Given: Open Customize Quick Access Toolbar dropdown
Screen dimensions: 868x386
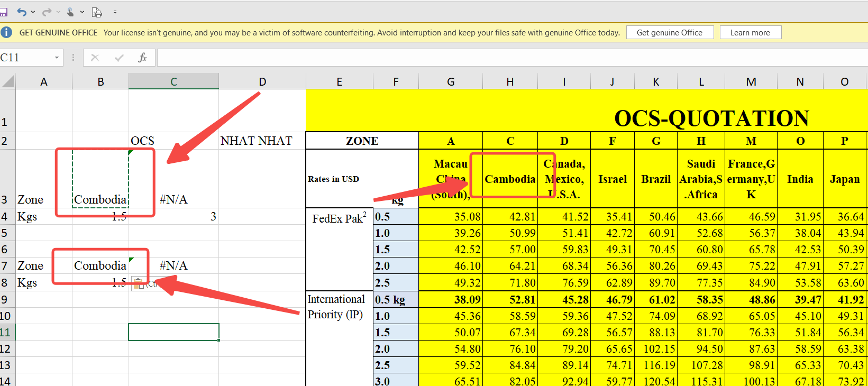Looking at the screenshot, I should tap(115, 12).
